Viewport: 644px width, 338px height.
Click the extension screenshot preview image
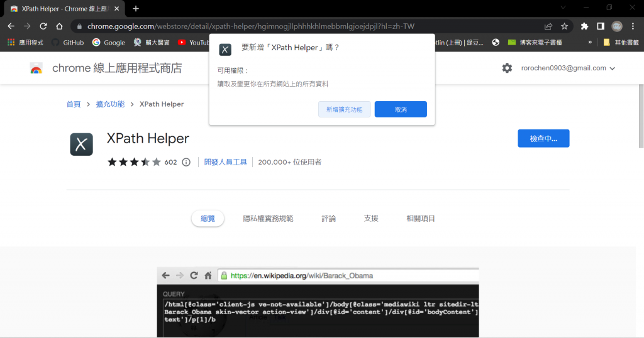coord(318,302)
